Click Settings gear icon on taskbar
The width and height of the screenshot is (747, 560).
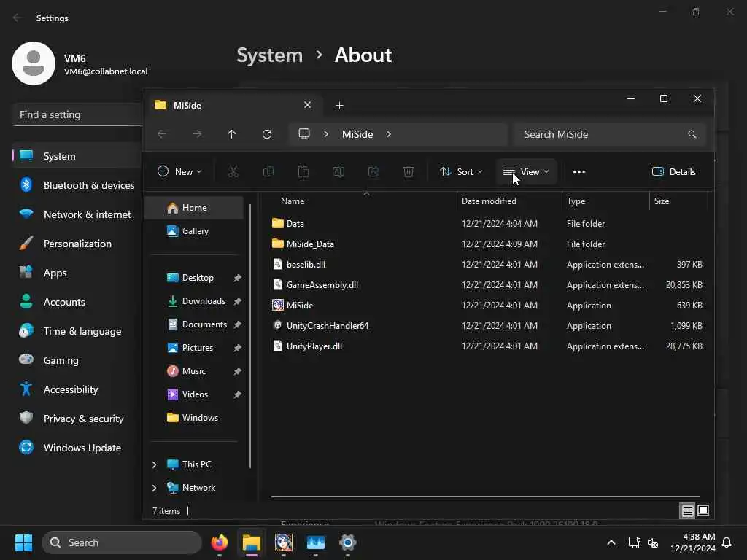[x=348, y=542]
